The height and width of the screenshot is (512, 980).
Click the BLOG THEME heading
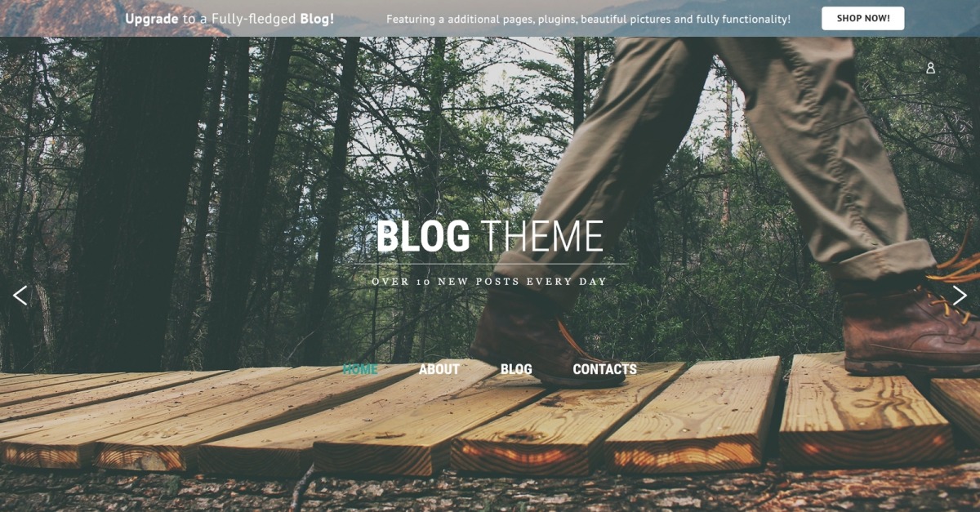tap(490, 237)
